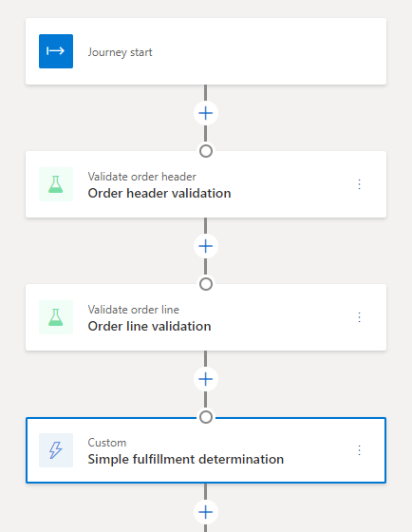
Task: Add a step below Order header validation
Action: pos(206,246)
